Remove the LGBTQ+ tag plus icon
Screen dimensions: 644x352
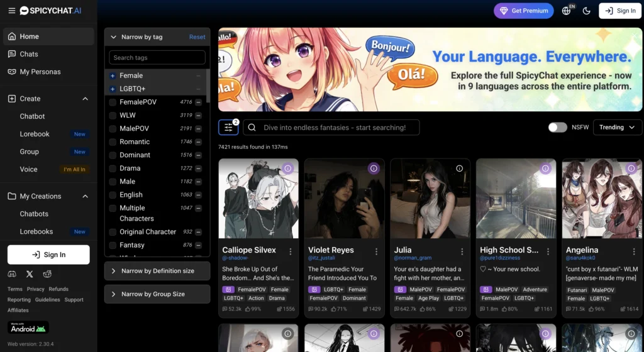coord(113,89)
